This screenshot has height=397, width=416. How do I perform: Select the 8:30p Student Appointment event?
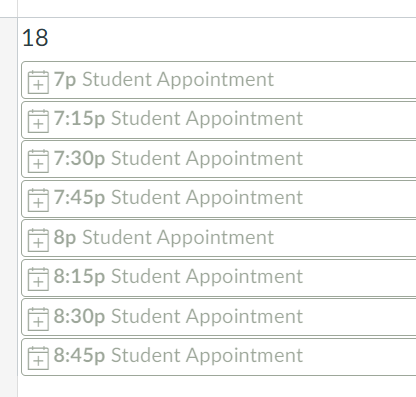(219, 317)
